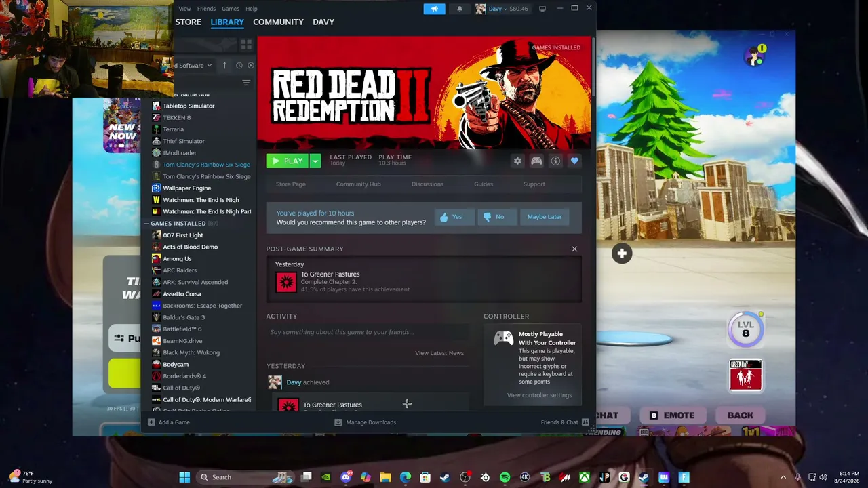Open the Games menu
The width and height of the screenshot is (868, 488).
click(x=231, y=9)
